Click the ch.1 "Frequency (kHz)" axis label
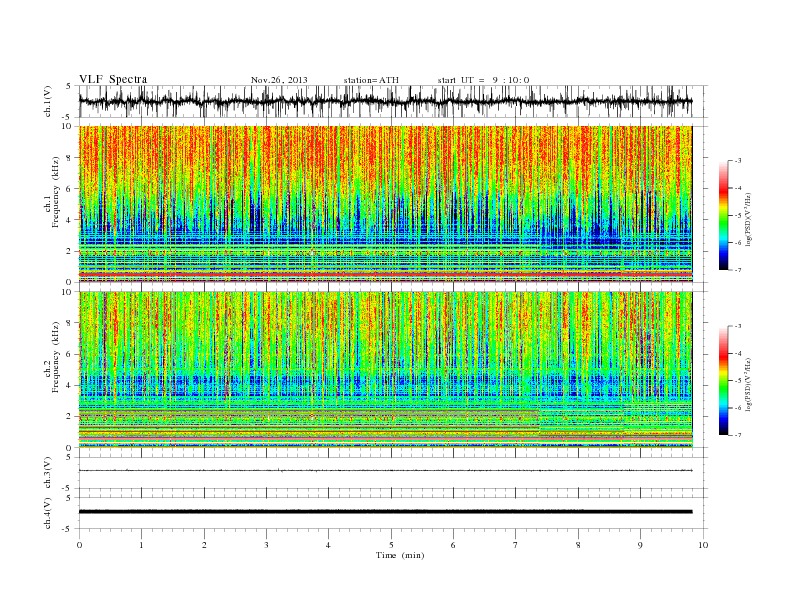 tap(55, 192)
